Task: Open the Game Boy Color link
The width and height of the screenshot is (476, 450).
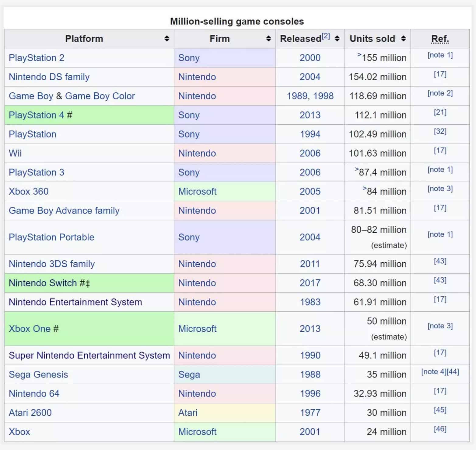Action: click(x=100, y=96)
